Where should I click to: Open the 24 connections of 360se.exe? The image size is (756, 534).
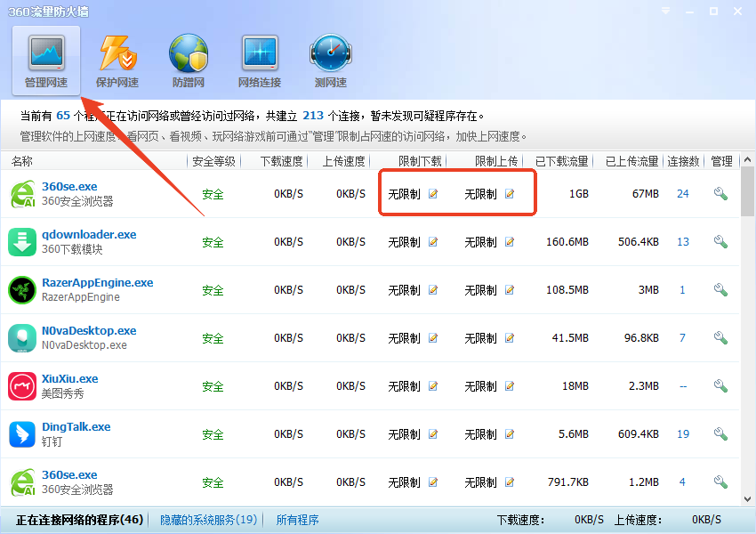pos(683,193)
